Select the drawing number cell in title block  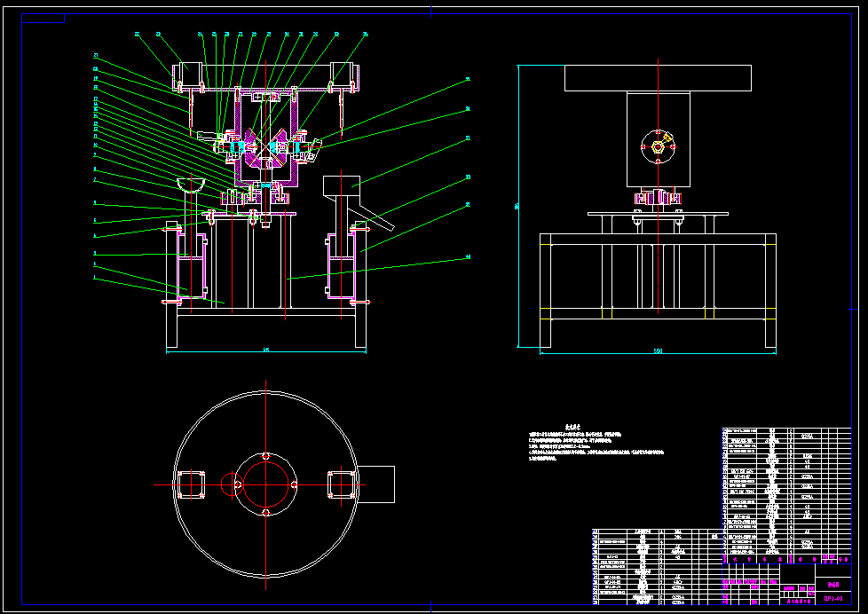[833, 599]
